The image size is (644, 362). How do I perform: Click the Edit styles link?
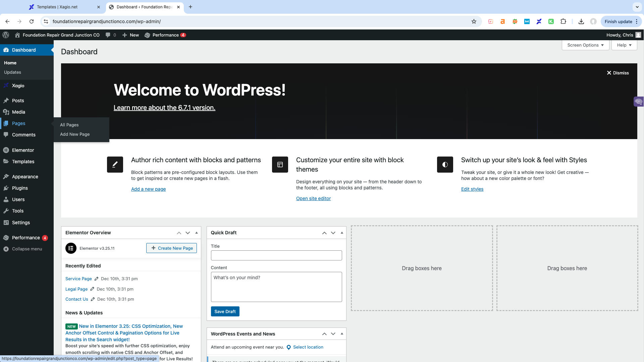472,189
